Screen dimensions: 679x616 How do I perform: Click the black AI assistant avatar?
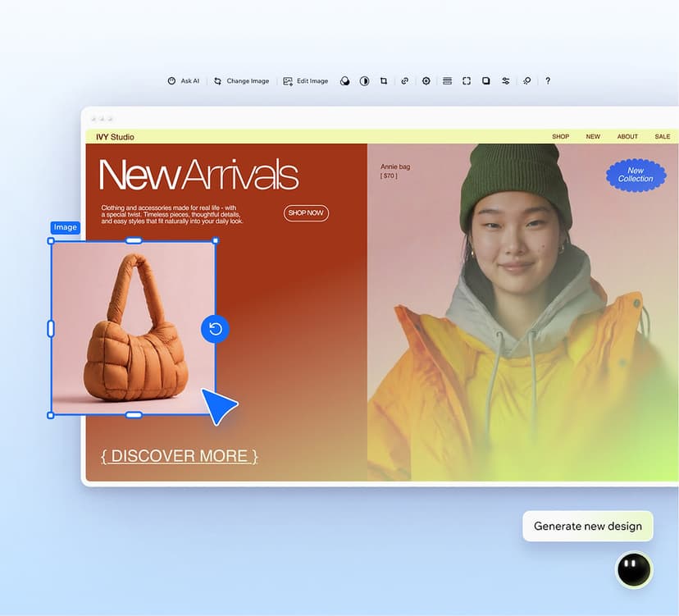point(634,569)
